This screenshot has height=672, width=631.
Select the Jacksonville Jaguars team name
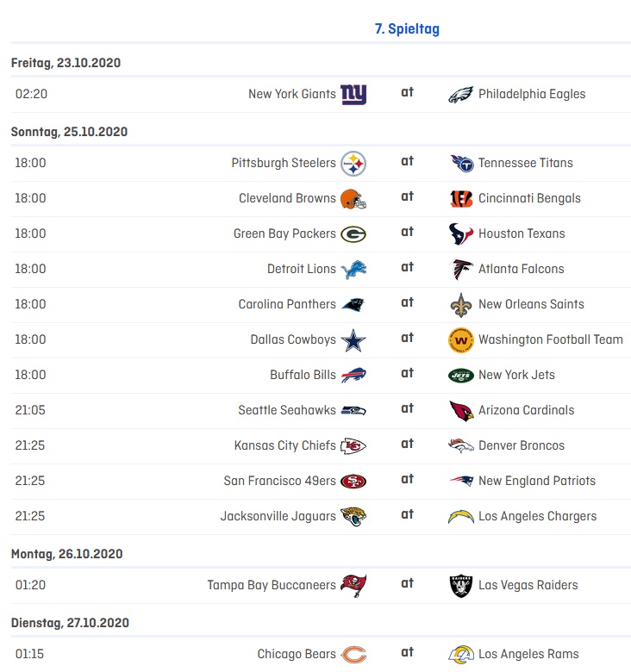pyautogui.click(x=278, y=516)
